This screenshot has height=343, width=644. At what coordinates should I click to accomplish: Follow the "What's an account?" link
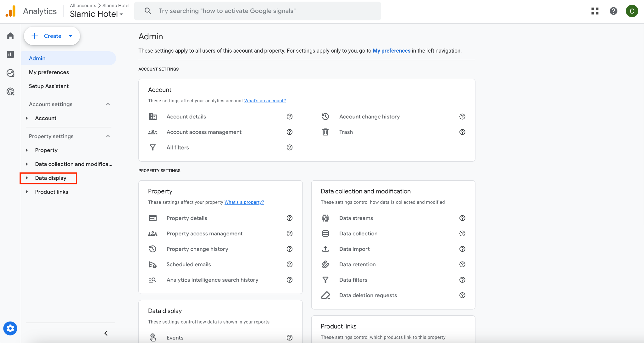point(265,101)
